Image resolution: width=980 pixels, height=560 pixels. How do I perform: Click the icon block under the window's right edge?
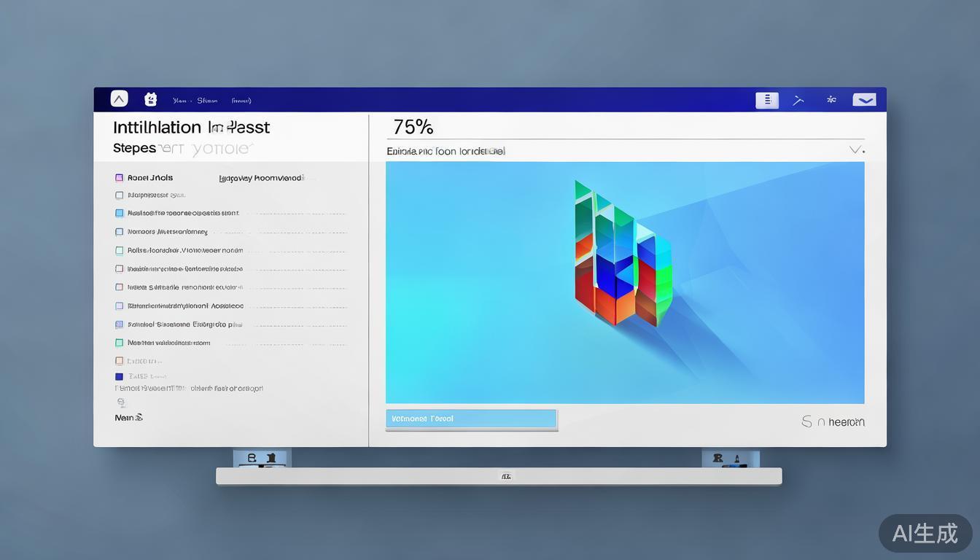point(730,459)
